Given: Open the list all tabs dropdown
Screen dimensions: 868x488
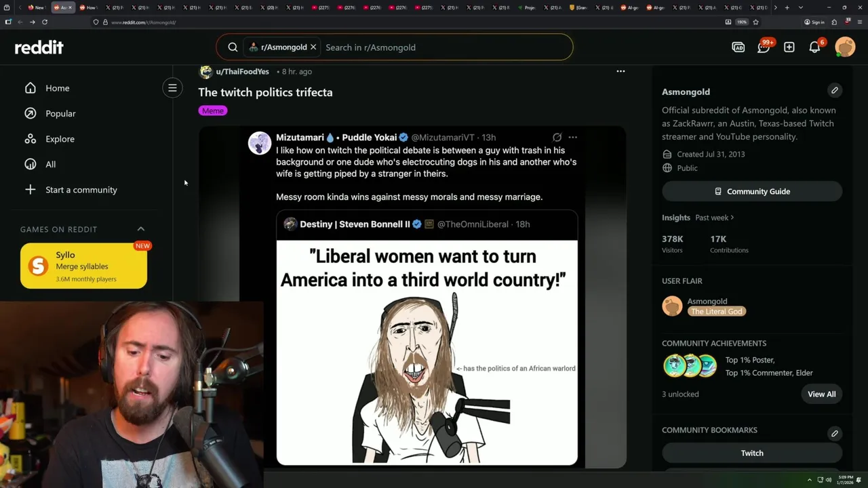Looking at the screenshot, I should tap(801, 7).
